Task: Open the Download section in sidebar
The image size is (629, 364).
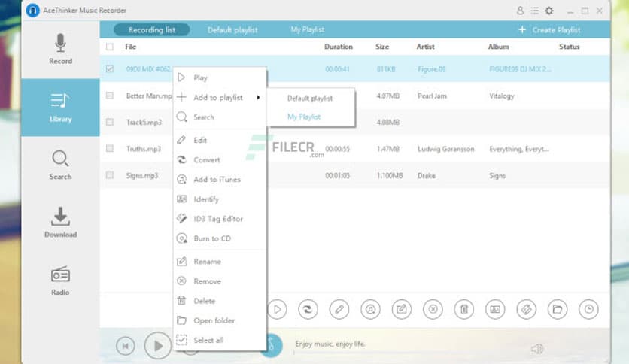Action: (x=61, y=223)
